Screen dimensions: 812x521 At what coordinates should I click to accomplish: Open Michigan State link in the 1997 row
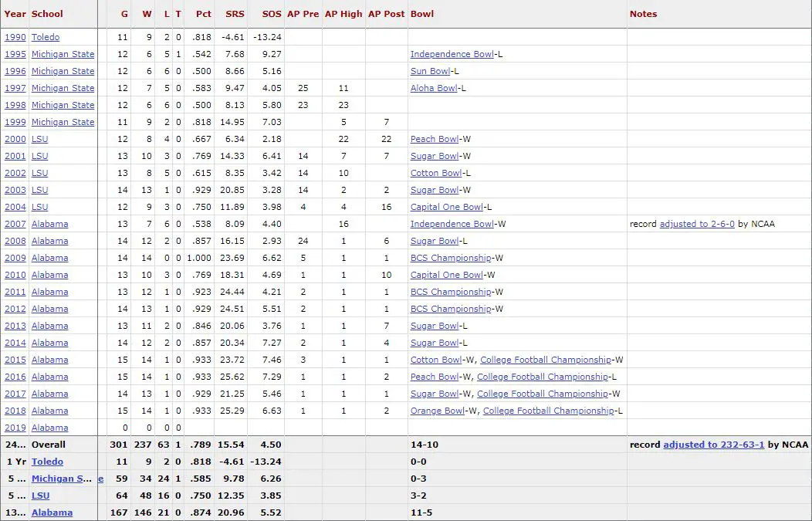(63, 88)
